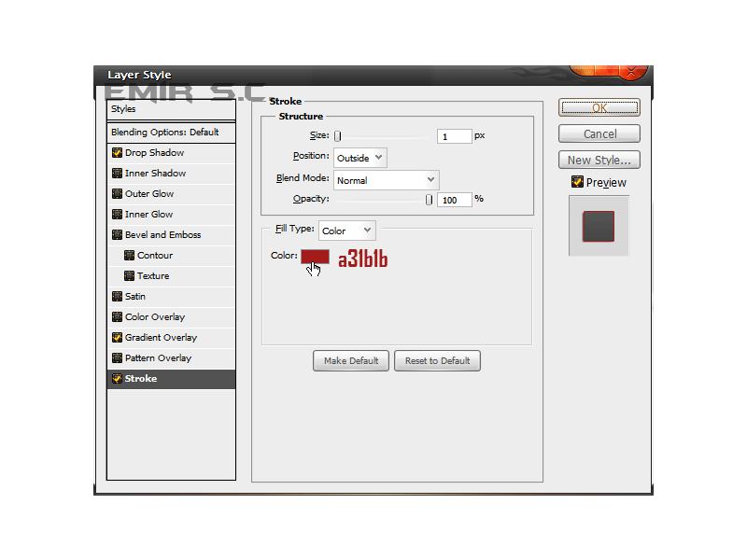Enable the Bevel and Emboss checkbox
747x560 pixels.
[x=117, y=235]
